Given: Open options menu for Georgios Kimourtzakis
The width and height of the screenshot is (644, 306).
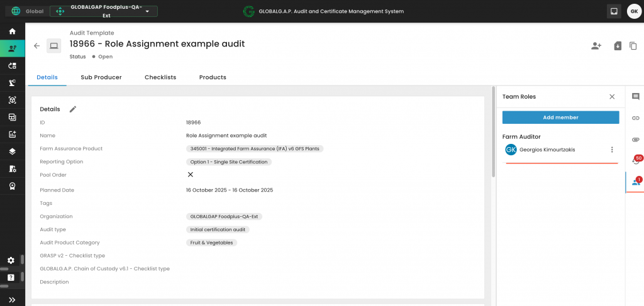Looking at the screenshot, I should click(x=612, y=150).
